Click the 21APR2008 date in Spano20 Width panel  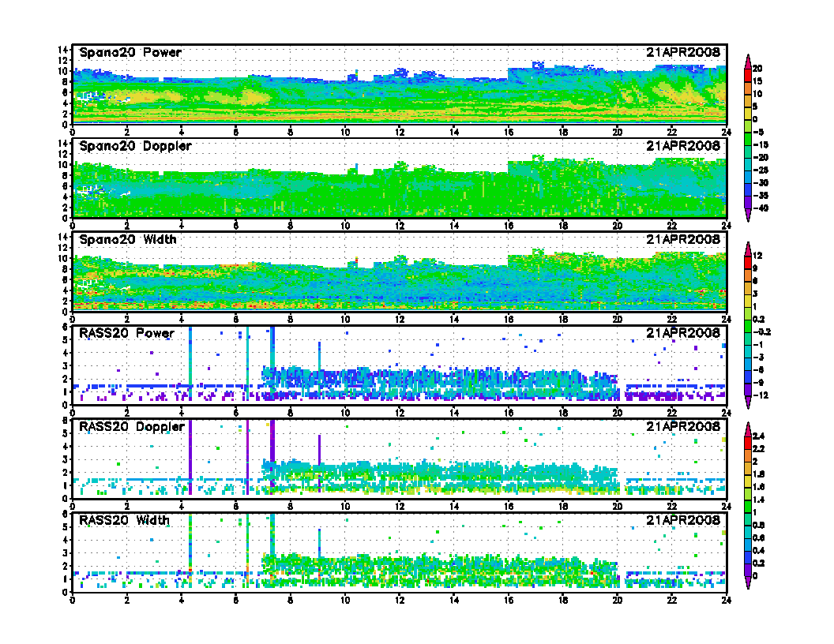[683, 240]
